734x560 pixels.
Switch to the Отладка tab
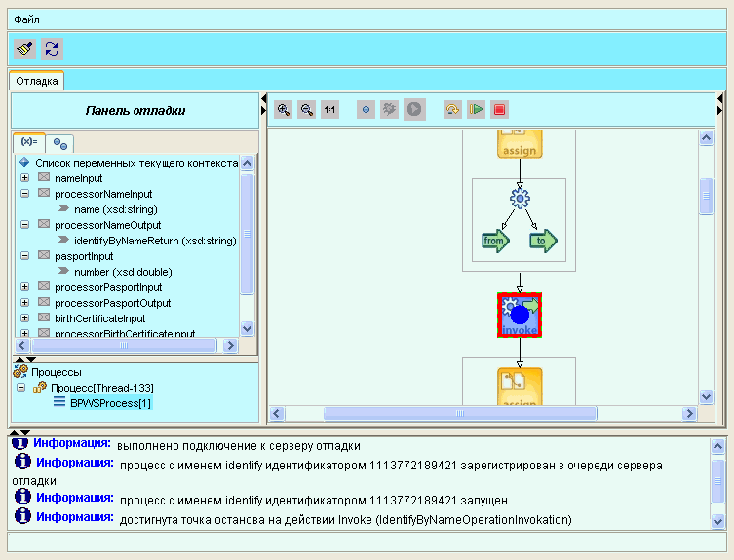coord(36,81)
